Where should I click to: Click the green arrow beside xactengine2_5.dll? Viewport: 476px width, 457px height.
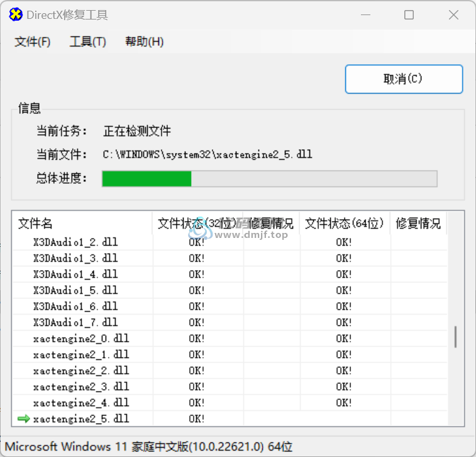click(x=24, y=419)
